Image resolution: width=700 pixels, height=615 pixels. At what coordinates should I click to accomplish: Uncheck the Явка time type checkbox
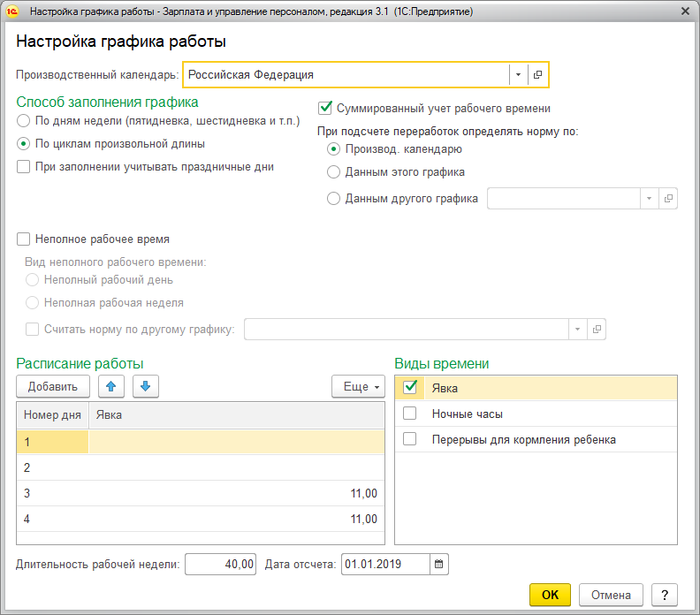[x=410, y=387]
